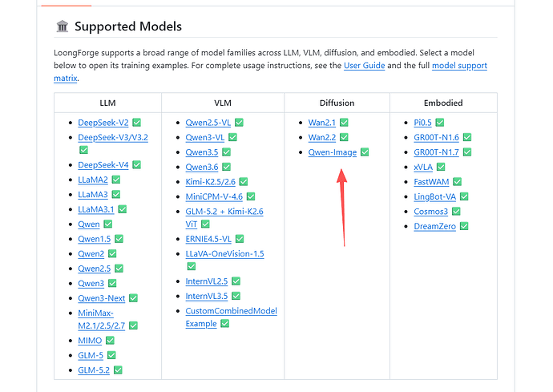
Task: Click the Supported Models building icon
Action: pyautogui.click(x=63, y=26)
